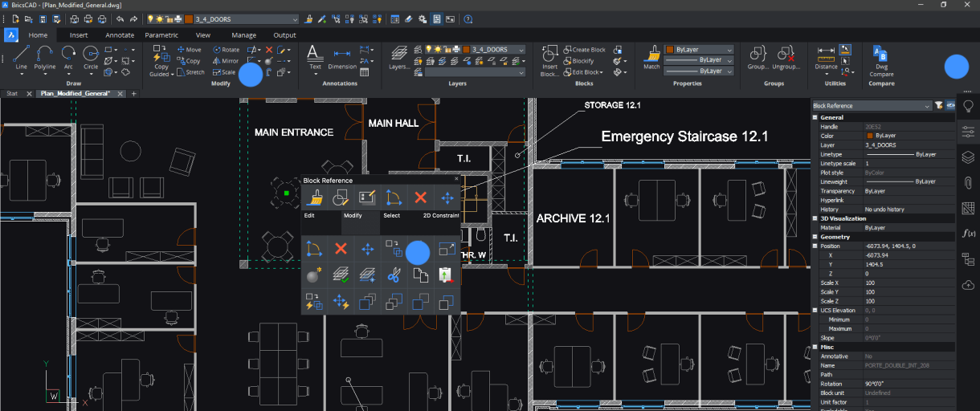Image resolution: width=980 pixels, height=411 pixels.
Task: Click the Position X value field
Action: click(909, 255)
